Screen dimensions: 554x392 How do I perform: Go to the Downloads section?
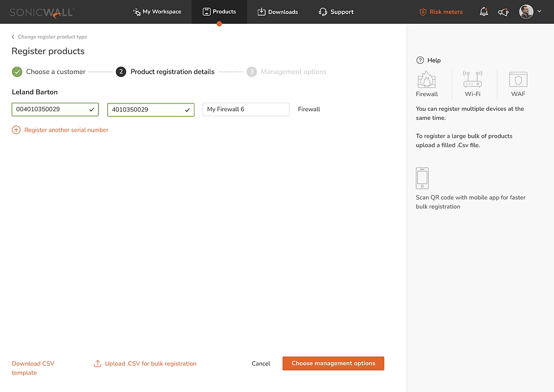pyautogui.click(x=278, y=12)
